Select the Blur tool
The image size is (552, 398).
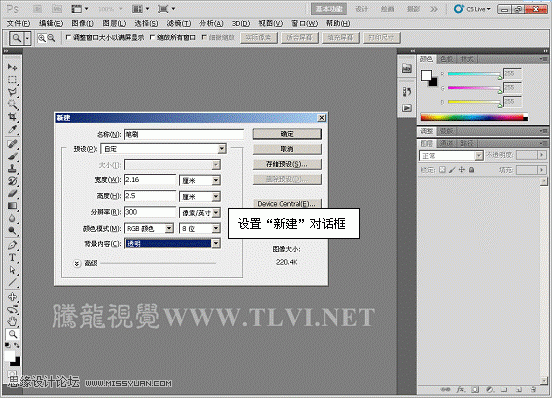click(12, 218)
